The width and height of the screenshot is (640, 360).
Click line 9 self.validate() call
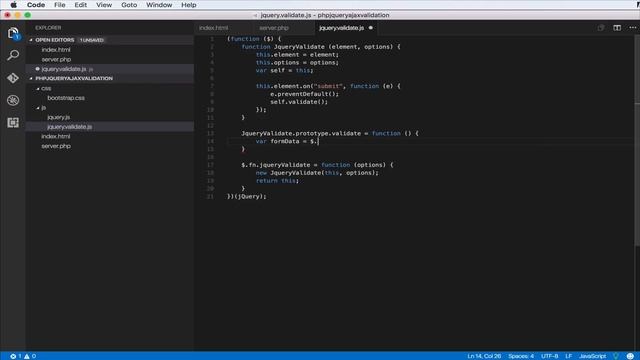[x=299, y=102]
